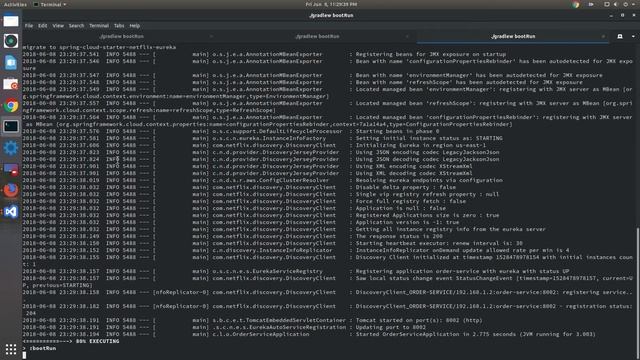Viewport: 640px width, 360px height.
Task: Open volume control in top bar
Action: [x=616, y=4]
